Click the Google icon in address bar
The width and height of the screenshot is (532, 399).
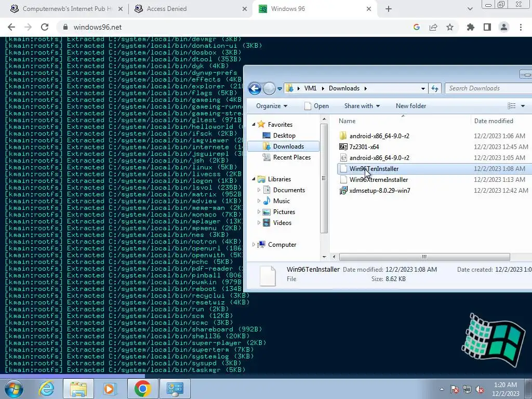417,27
